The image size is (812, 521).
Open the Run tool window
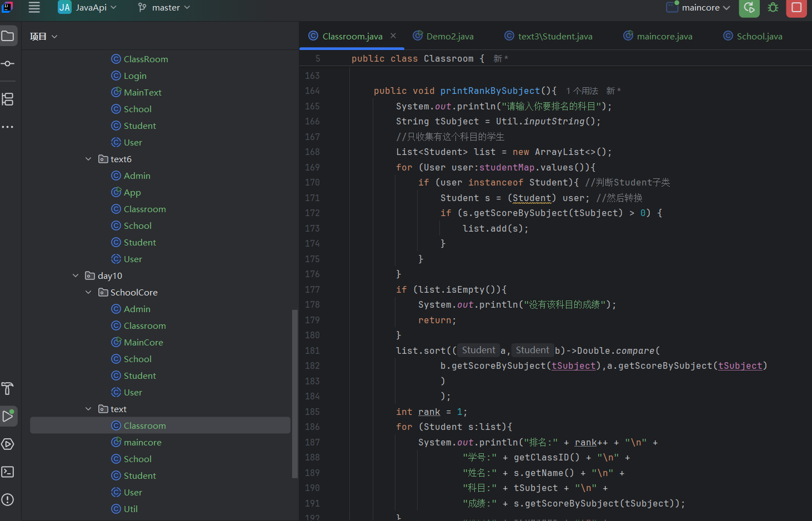[x=8, y=416]
